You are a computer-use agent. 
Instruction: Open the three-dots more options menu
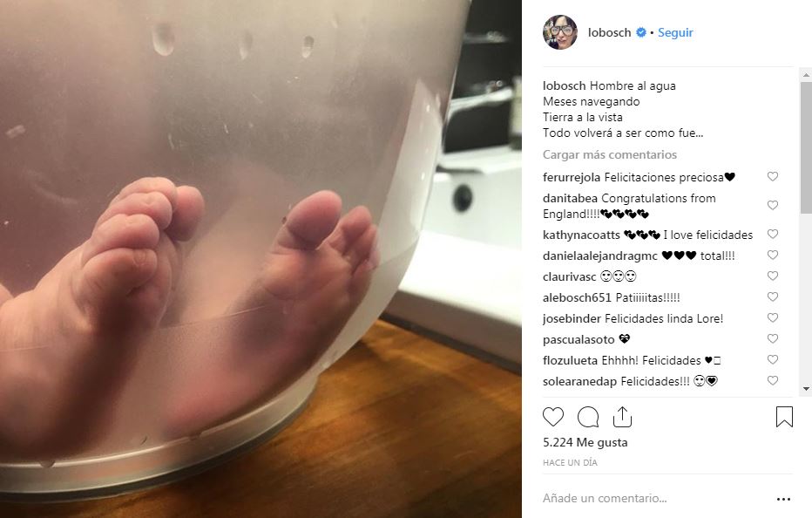(x=783, y=499)
